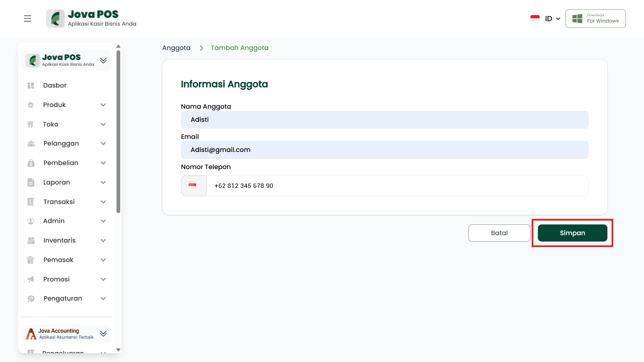This screenshot has width=644, height=362.
Task: Click the Toko storefront icon
Action: 31,124
